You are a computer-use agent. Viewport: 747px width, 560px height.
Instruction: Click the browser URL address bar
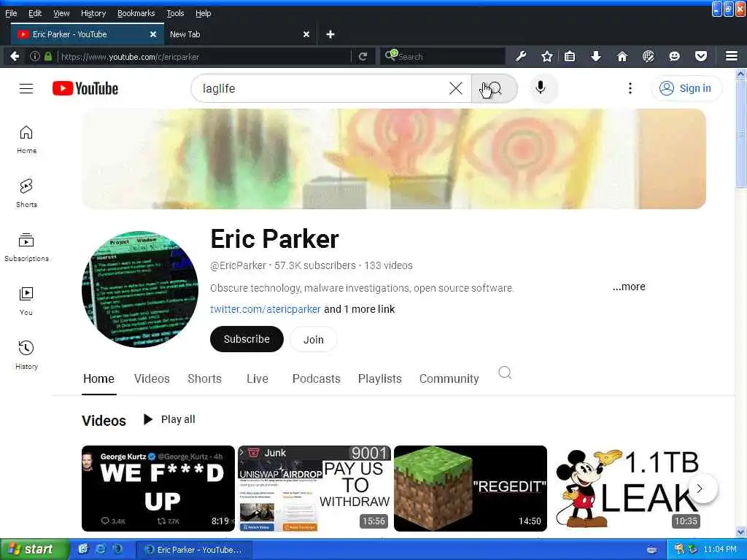pyautogui.click(x=204, y=57)
